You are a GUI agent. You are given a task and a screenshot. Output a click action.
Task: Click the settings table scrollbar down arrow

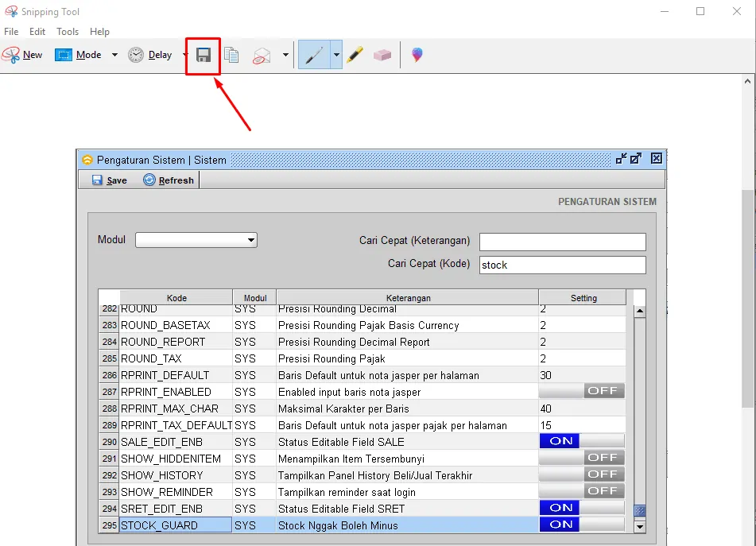[x=640, y=527]
